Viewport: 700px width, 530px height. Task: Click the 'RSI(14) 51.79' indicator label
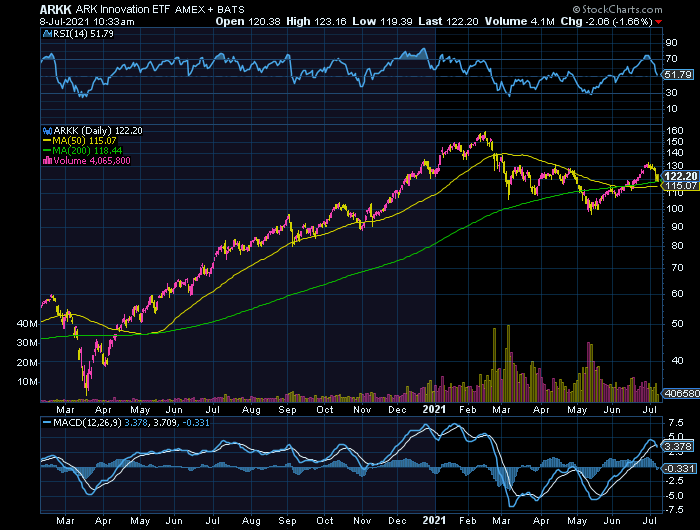point(83,33)
